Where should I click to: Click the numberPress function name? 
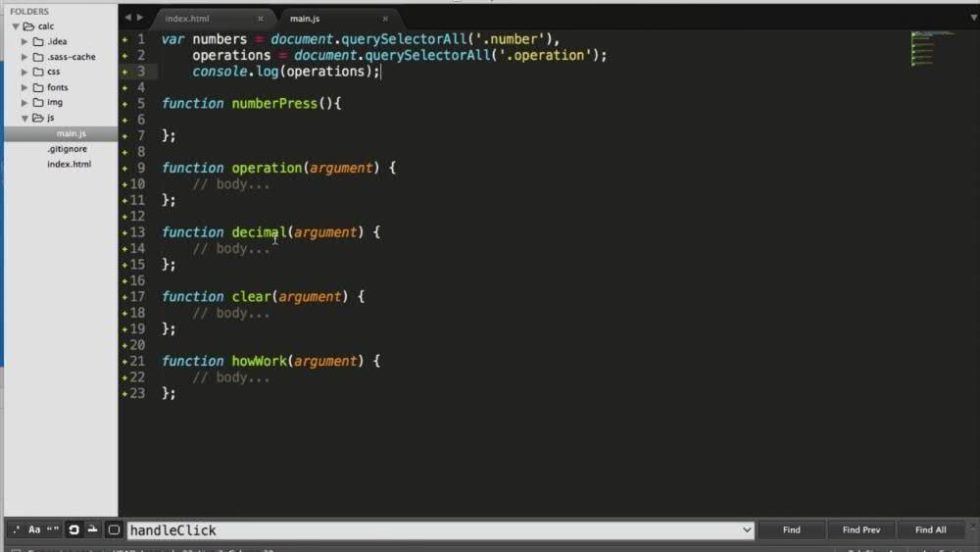(x=274, y=104)
